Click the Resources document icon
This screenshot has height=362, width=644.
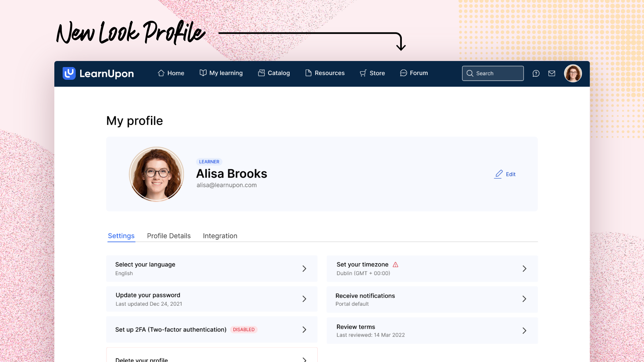click(x=308, y=73)
